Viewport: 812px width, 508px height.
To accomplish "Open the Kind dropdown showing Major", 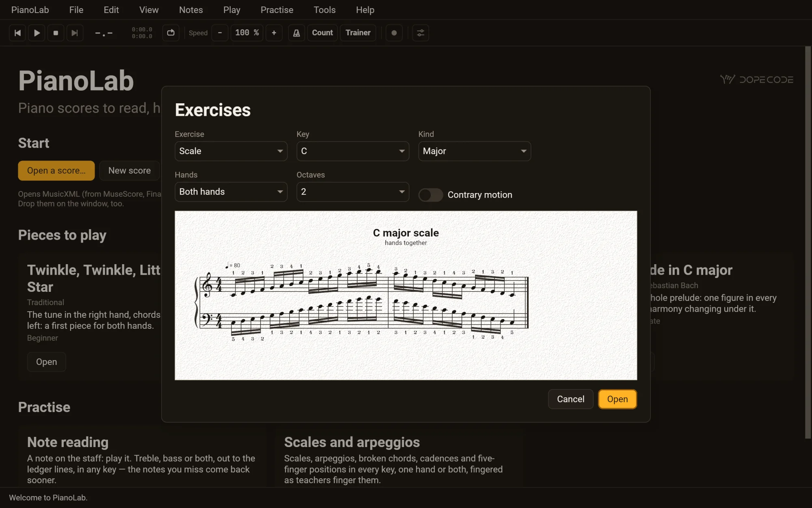I will tap(475, 151).
